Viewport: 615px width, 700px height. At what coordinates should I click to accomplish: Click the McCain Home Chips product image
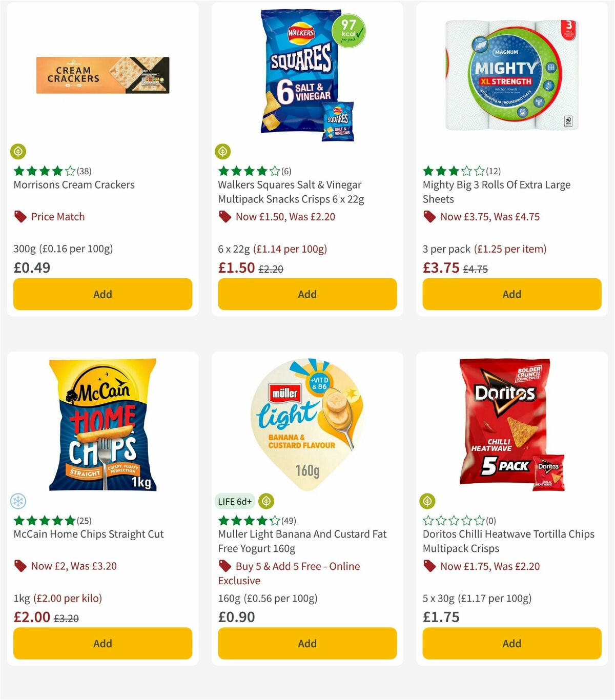[102, 425]
